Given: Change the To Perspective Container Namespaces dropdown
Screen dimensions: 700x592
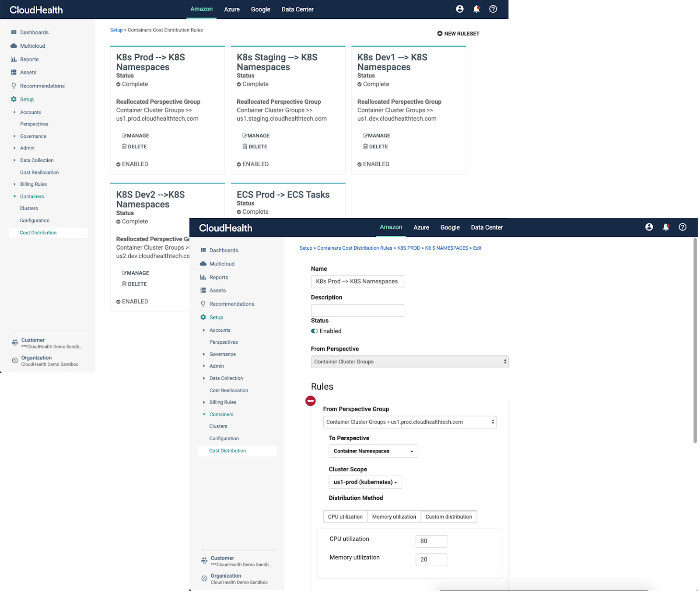Looking at the screenshot, I should coord(373,451).
